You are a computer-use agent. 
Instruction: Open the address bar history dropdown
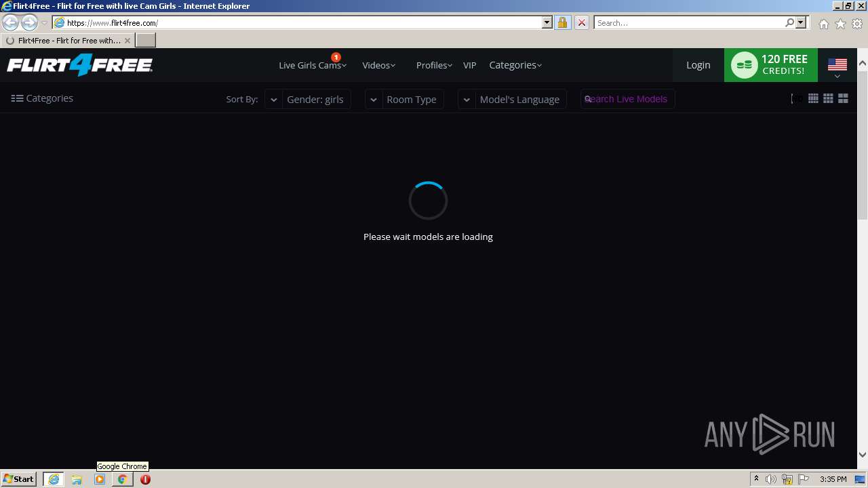click(x=547, y=22)
